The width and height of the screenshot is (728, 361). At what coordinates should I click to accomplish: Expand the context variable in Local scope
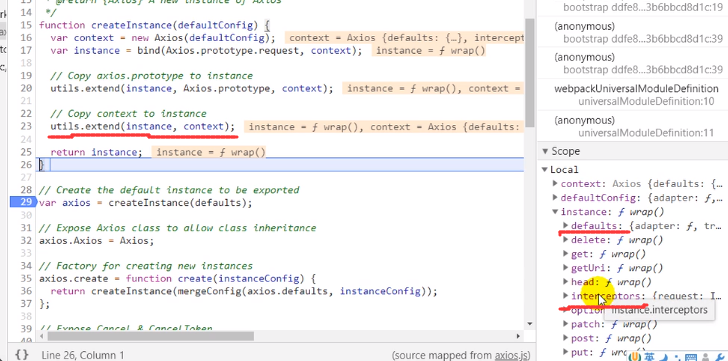tap(555, 184)
